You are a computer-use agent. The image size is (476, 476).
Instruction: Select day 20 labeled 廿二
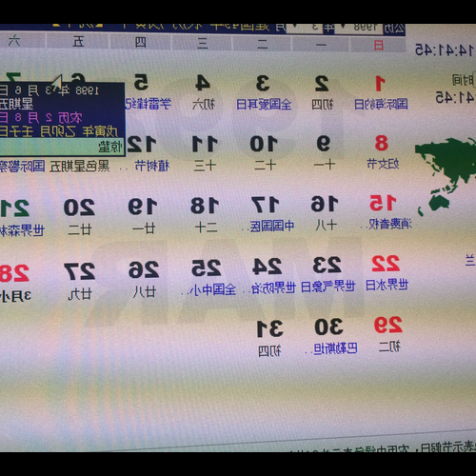pyautogui.click(x=79, y=208)
